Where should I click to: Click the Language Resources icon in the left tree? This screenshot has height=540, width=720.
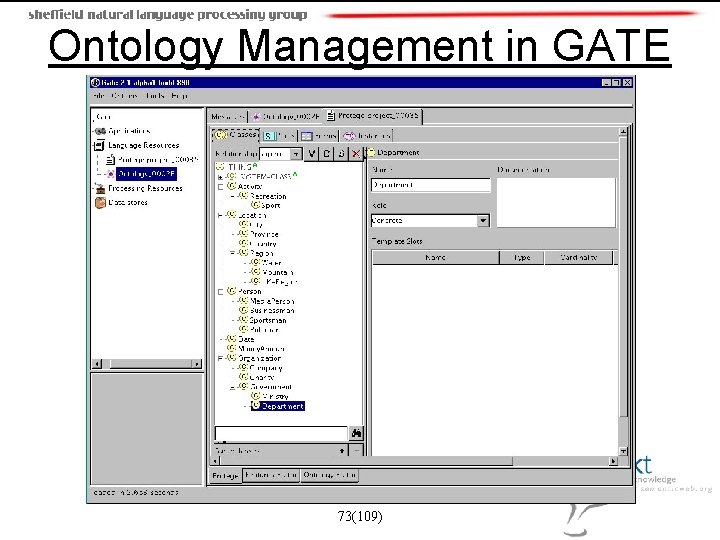click(x=99, y=146)
